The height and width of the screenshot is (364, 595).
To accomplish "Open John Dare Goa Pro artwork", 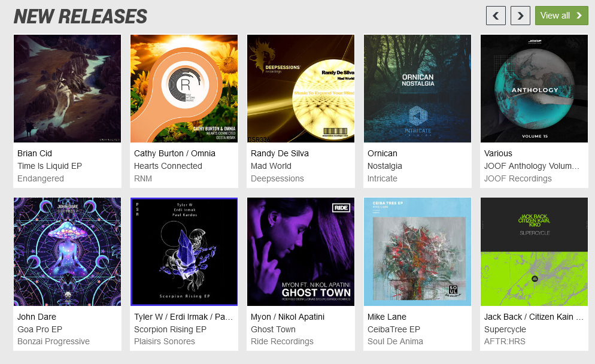I will click(68, 251).
